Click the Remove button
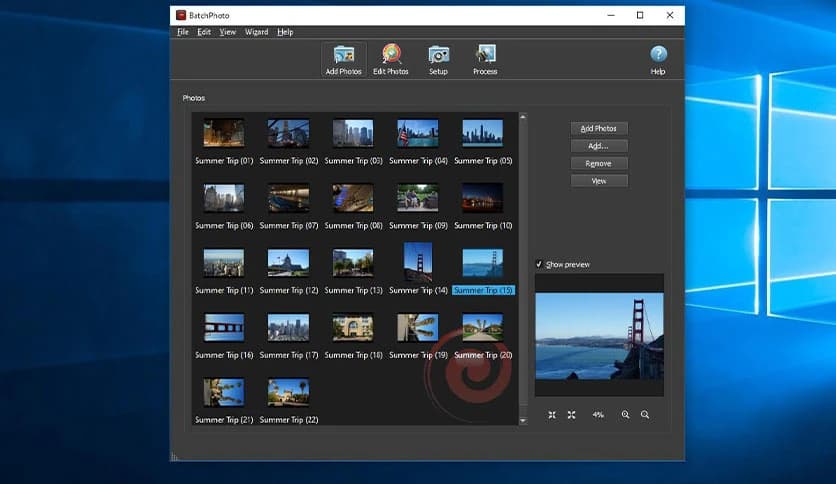The image size is (836, 484). (x=599, y=163)
